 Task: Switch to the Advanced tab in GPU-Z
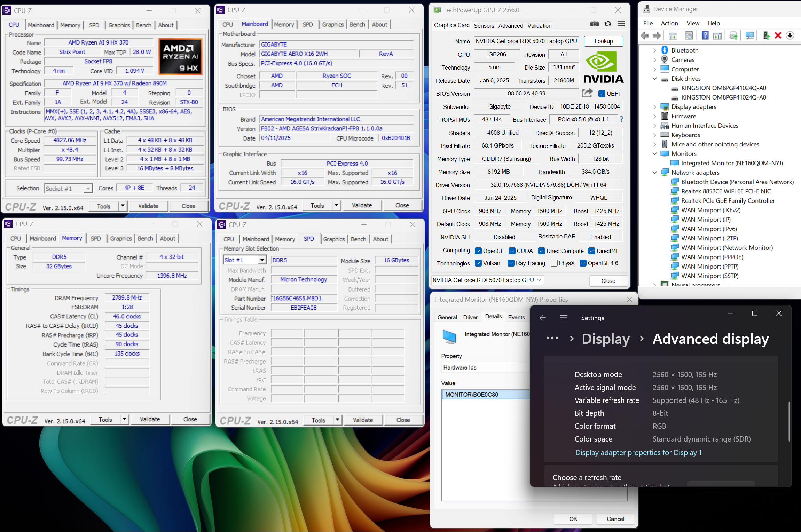pyautogui.click(x=510, y=26)
